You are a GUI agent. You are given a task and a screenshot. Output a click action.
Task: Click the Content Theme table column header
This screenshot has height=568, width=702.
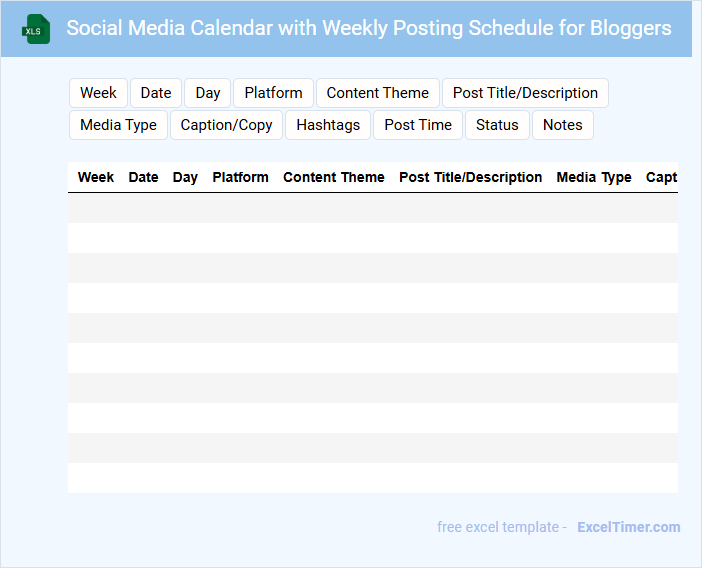(x=333, y=177)
